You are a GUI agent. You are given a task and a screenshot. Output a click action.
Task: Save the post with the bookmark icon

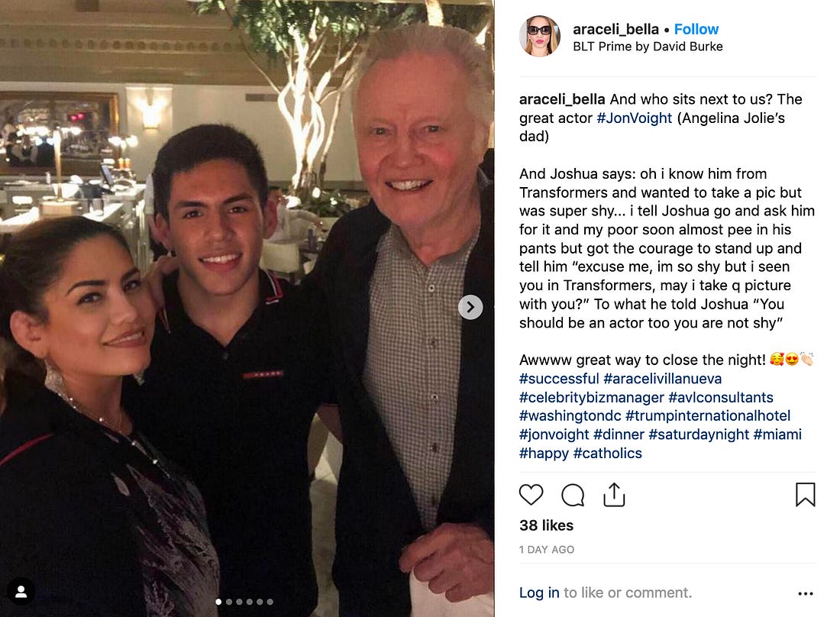pyautogui.click(x=805, y=494)
